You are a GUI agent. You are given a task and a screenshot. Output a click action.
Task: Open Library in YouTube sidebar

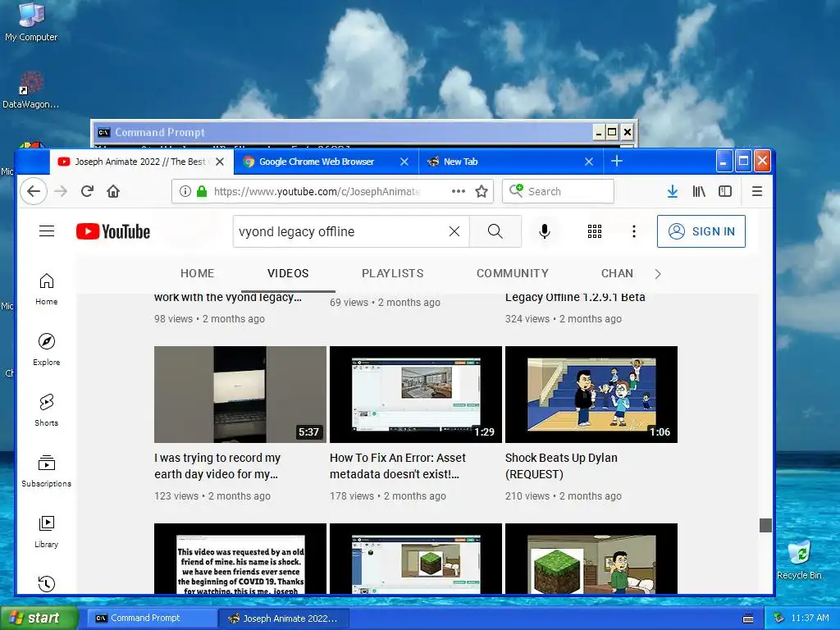click(47, 532)
